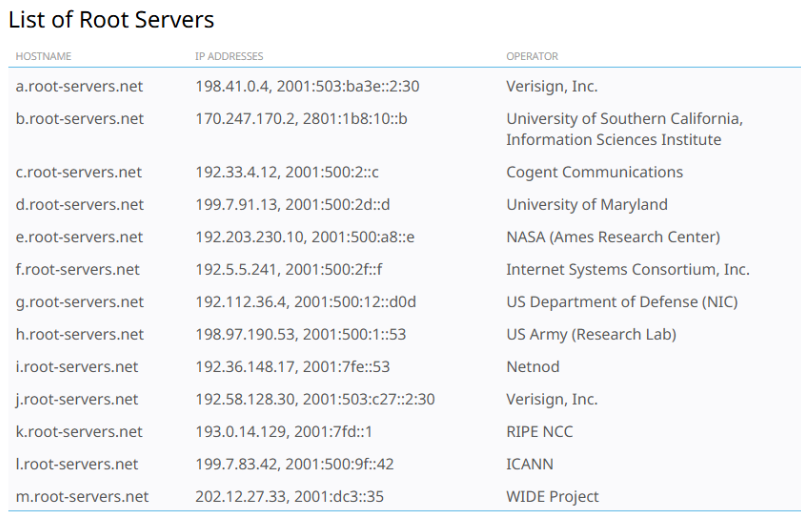Click IP cell 192.5.5.241, 2001:500:2f::f
The image size is (801, 514).
[289, 269]
